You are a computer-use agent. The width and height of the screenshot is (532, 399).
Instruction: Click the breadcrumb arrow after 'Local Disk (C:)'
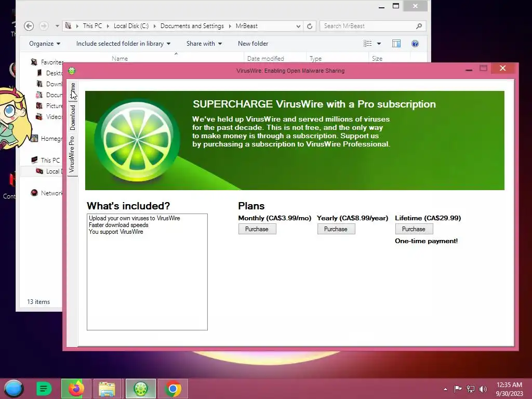coord(155,26)
